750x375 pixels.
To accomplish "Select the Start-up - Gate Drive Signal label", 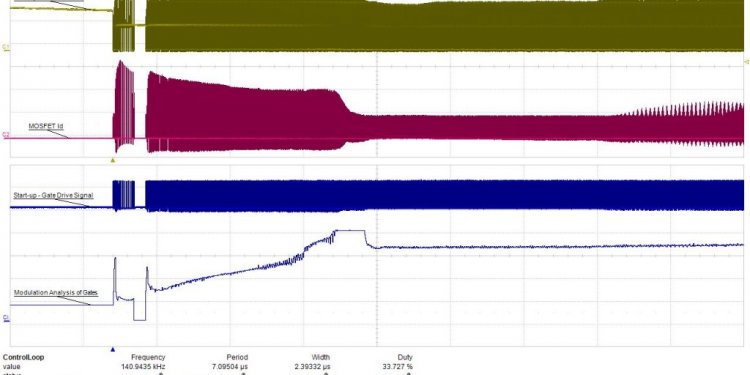I will pyautogui.click(x=53, y=195).
